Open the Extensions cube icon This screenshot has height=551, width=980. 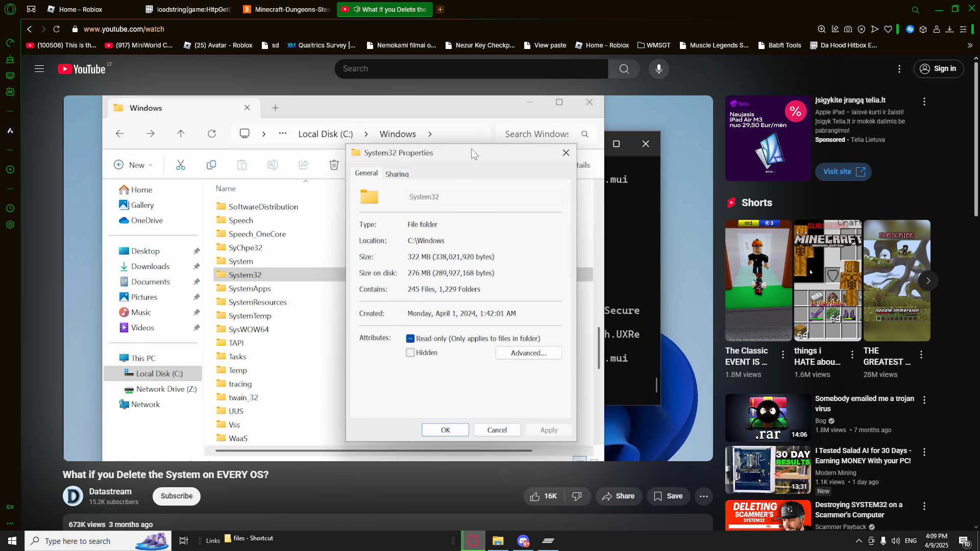click(x=923, y=29)
